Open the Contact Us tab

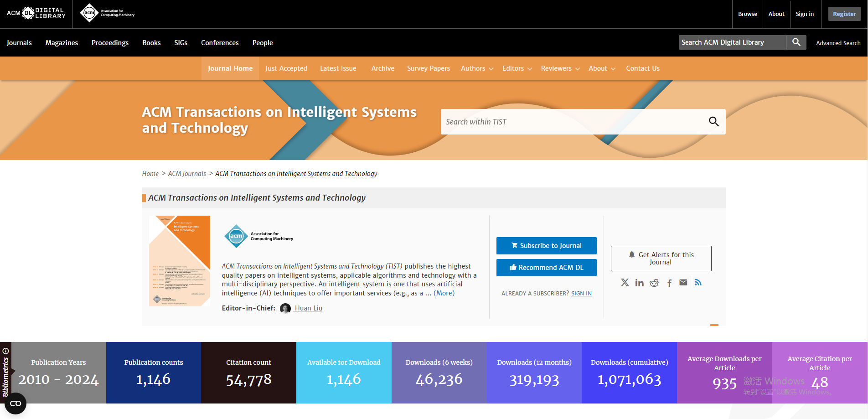[643, 68]
